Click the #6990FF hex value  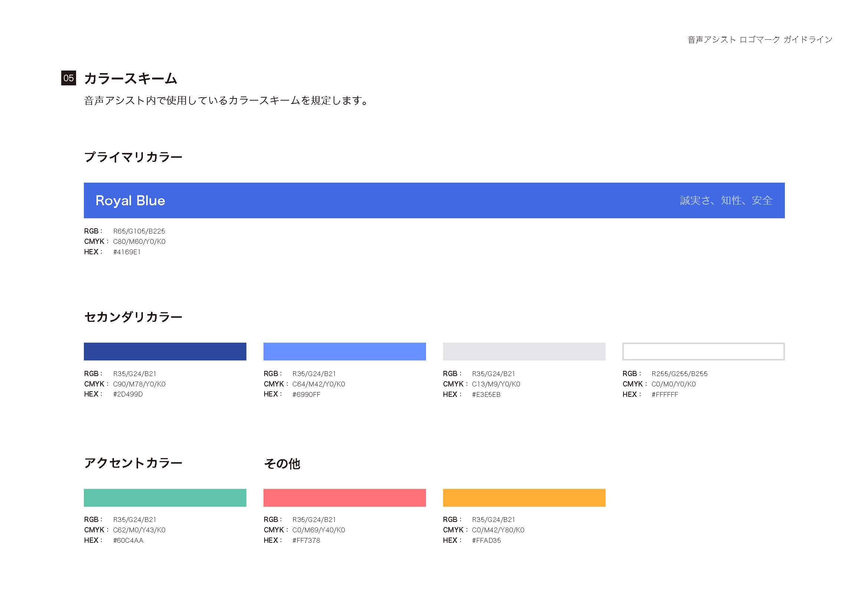[306, 395]
